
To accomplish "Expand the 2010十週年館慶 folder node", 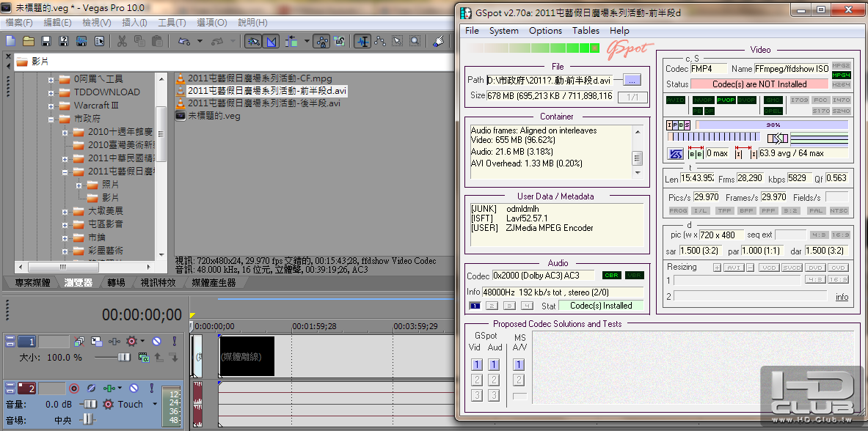I will tap(65, 132).
